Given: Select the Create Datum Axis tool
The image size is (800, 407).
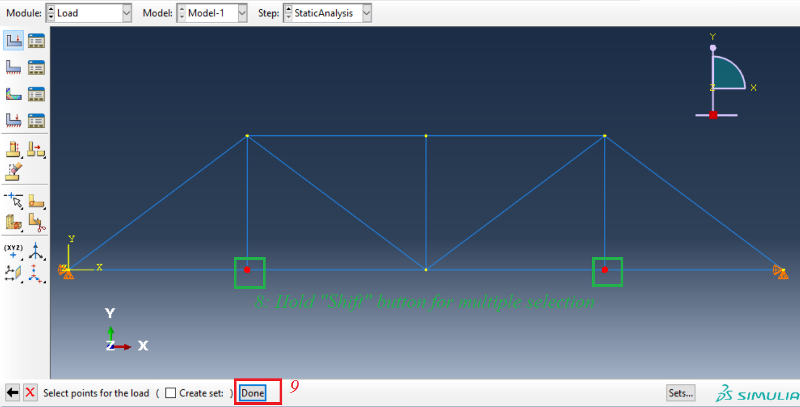Looking at the screenshot, I should [x=36, y=251].
